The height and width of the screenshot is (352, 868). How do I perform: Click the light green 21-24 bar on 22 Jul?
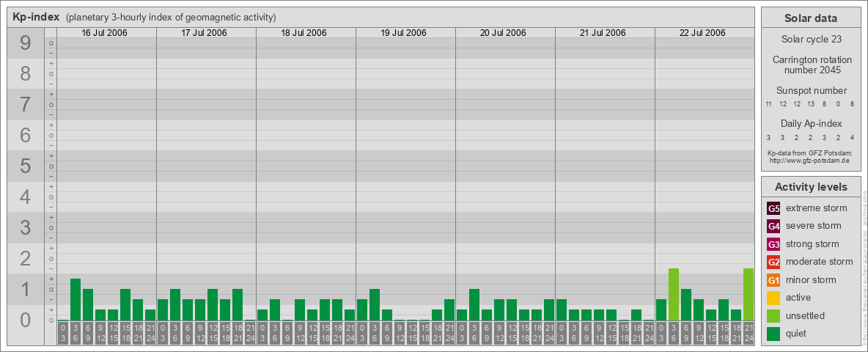tap(748, 295)
